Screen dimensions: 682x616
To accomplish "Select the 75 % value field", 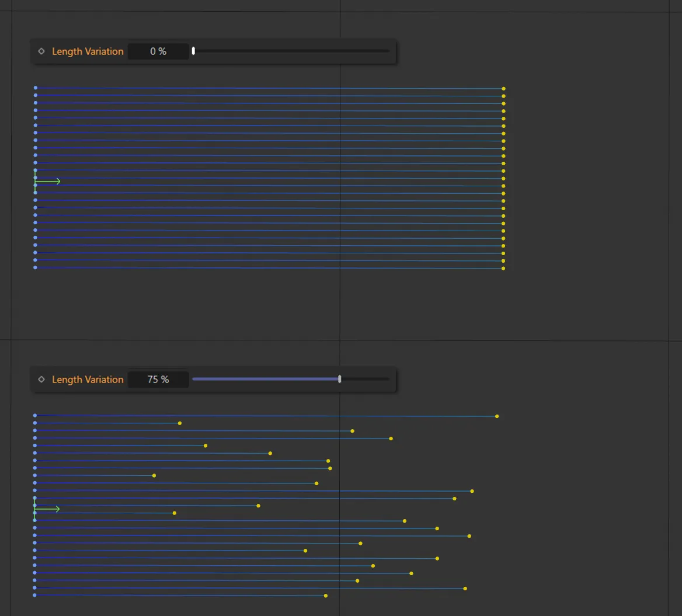I will 158,379.
